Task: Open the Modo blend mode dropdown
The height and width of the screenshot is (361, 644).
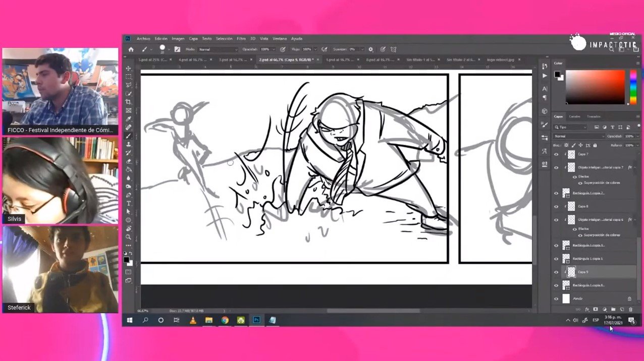Action: 218,49
